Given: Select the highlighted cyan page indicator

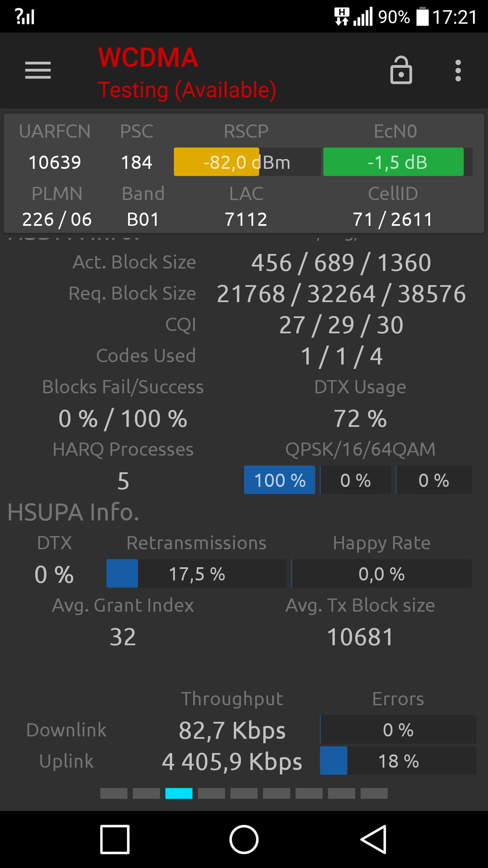Looking at the screenshot, I should (x=179, y=793).
